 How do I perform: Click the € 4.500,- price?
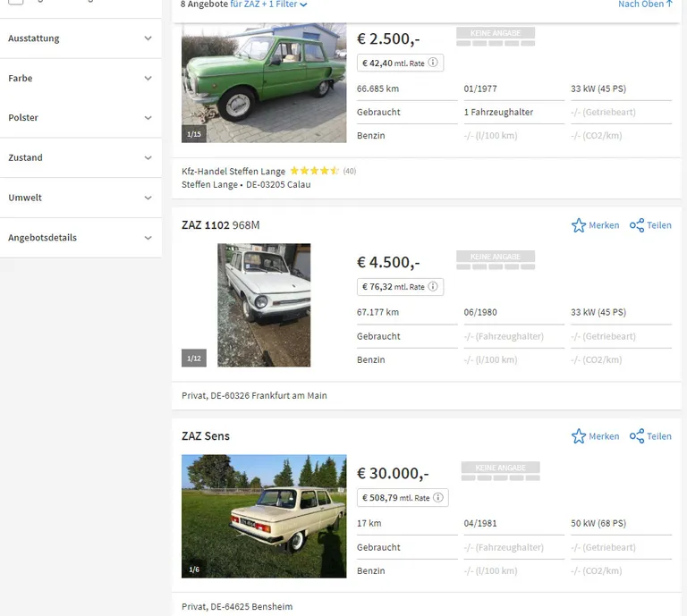point(388,262)
